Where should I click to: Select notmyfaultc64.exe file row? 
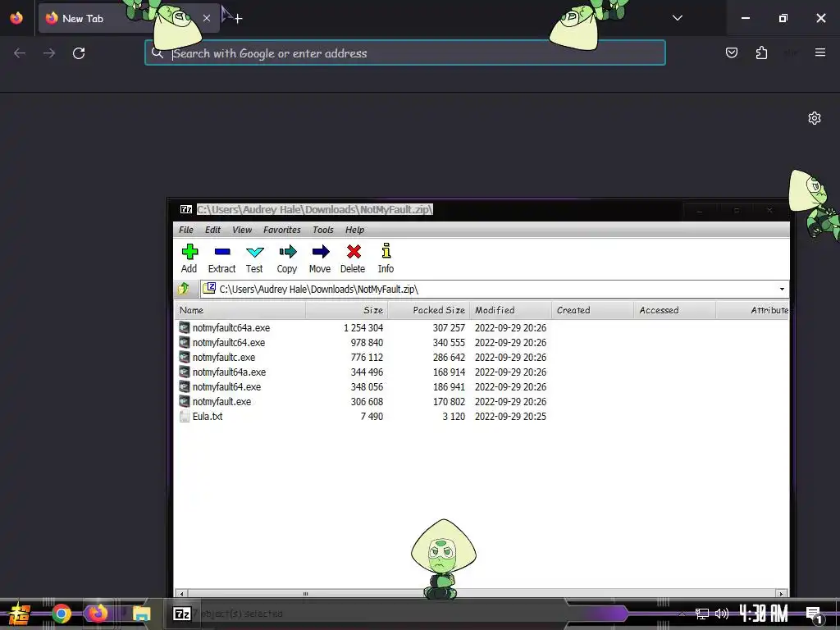229,343
